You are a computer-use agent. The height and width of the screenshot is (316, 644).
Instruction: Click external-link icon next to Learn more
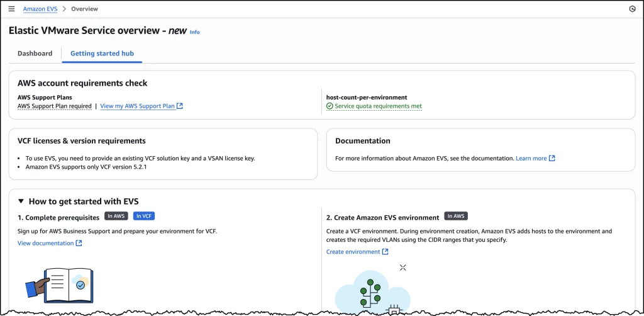pos(552,158)
